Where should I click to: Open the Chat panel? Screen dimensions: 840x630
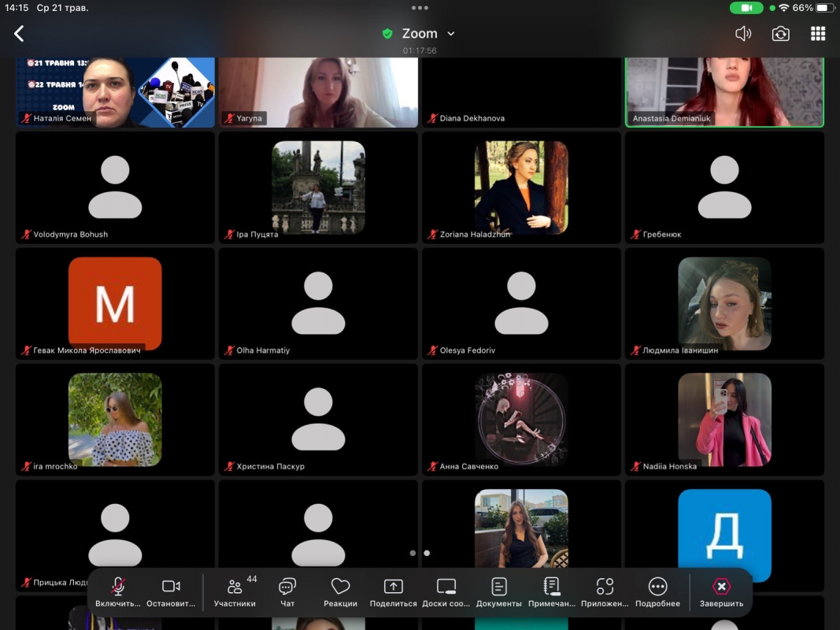(287, 592)
